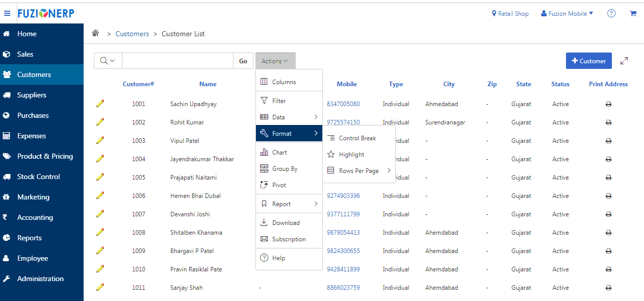Edit customer 1001 with pencil icon
This screenshot has height=301, width=644.
(x=100, y=104)
